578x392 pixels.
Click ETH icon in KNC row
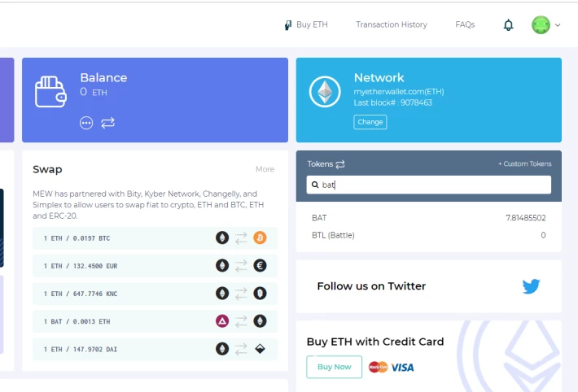[222, 294]
